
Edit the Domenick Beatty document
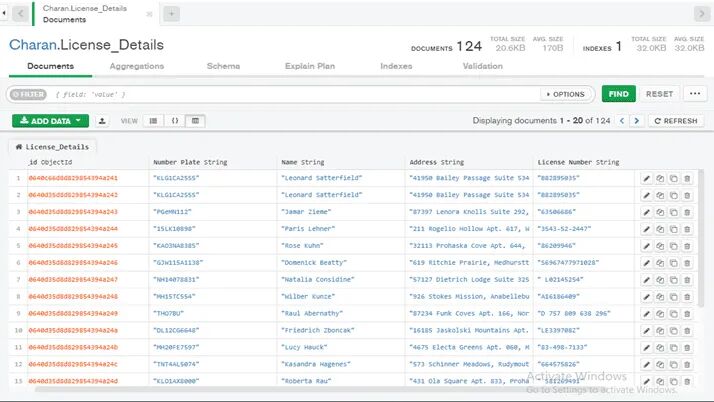click(646, 263)
